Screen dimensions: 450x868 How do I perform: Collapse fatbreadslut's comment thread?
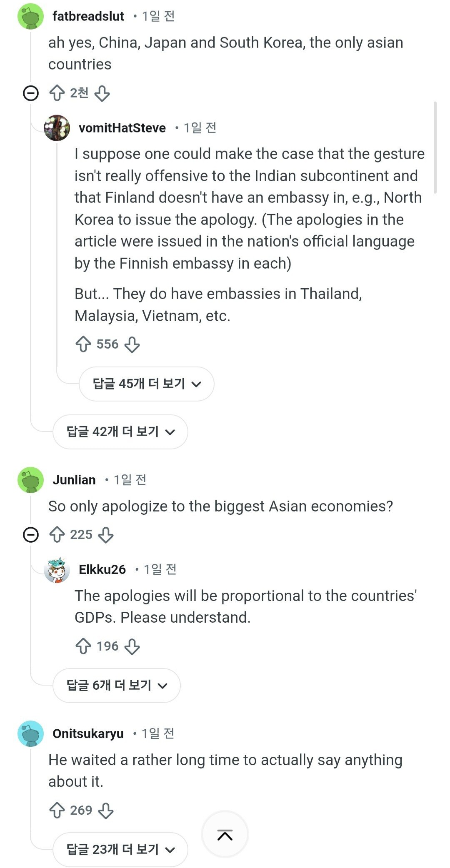[30, 93]
